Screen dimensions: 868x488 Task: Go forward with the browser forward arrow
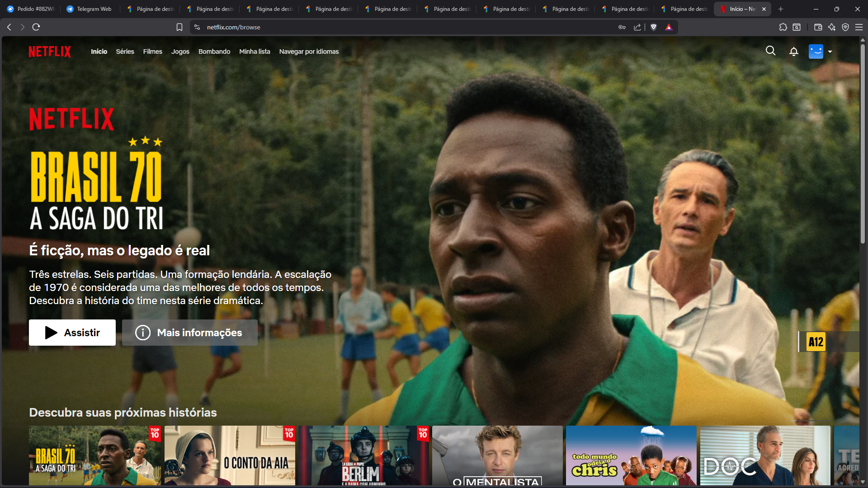tap(23, 27)
